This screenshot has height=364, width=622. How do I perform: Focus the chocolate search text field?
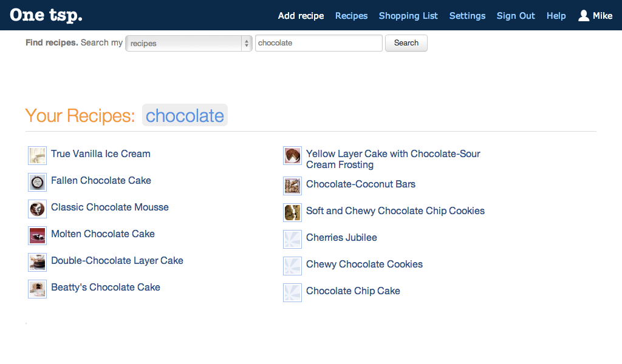pyautogui.click(x=318, y=43)
